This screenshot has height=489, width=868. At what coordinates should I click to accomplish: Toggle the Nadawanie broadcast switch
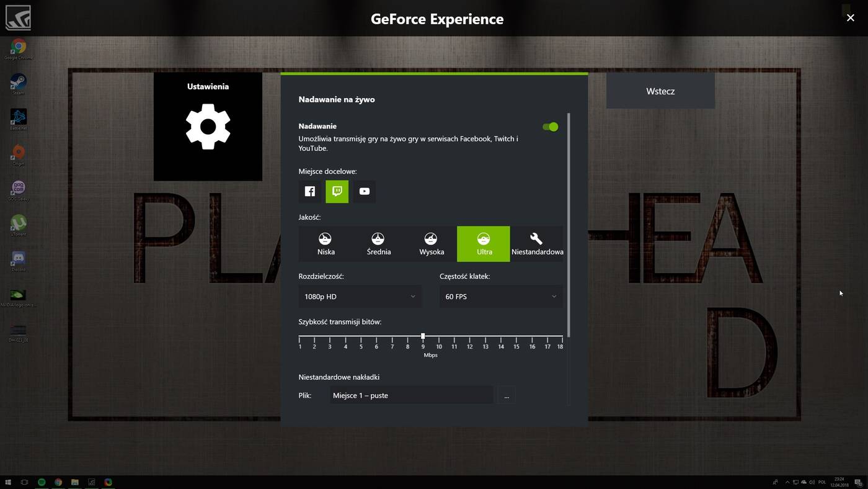pos(550,127)
